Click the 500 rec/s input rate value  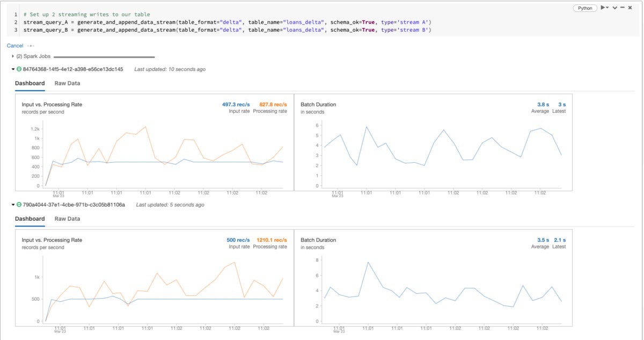coord(238,240)
